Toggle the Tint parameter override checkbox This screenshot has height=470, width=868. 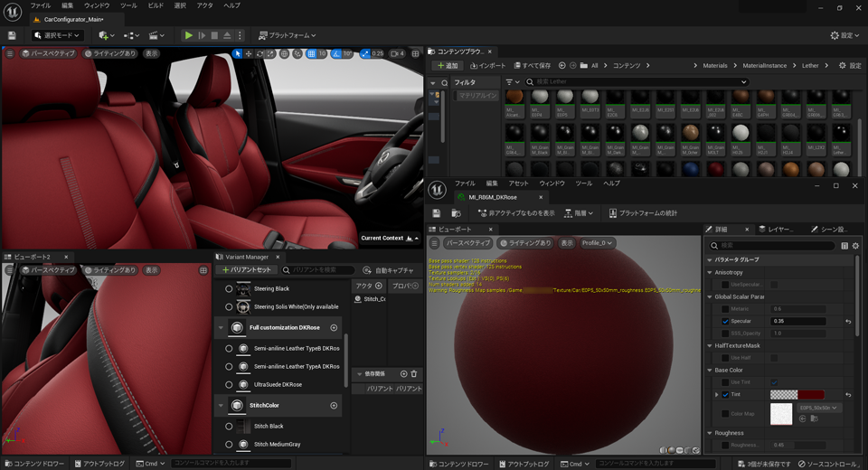725,395
